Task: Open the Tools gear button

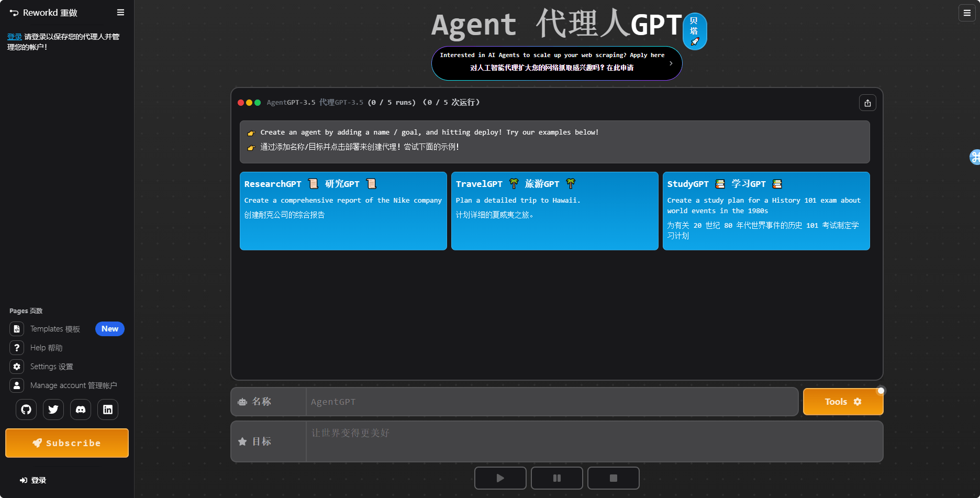Action: click(x=843, y=402)
